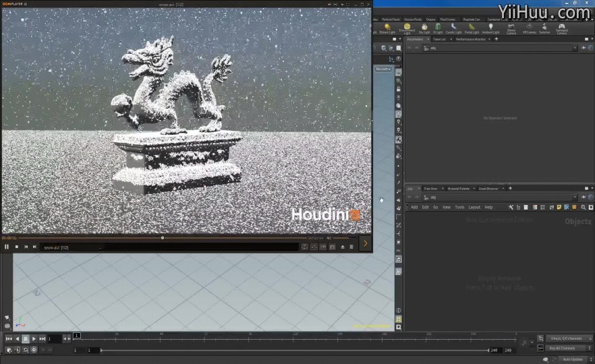This screenshot has height=364, width=595.
Task: Select the Ambient Light shelf tool
Action: (490, 29)
